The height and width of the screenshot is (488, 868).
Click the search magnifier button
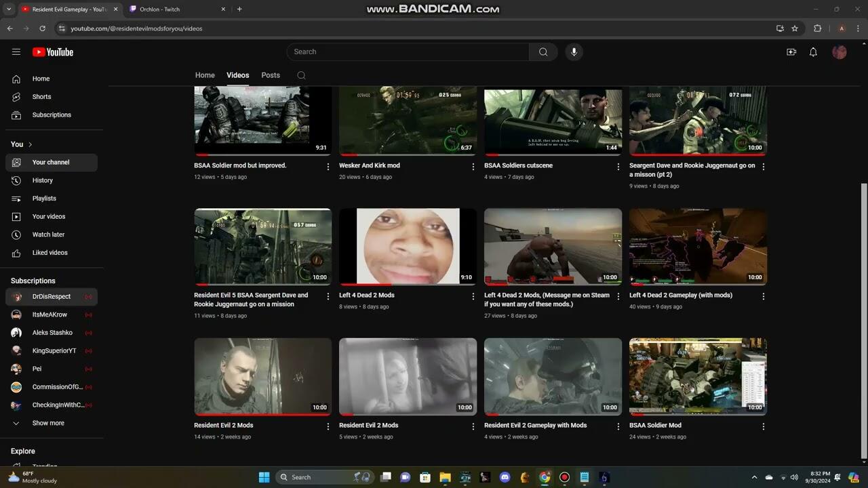[x=543, y=52]
